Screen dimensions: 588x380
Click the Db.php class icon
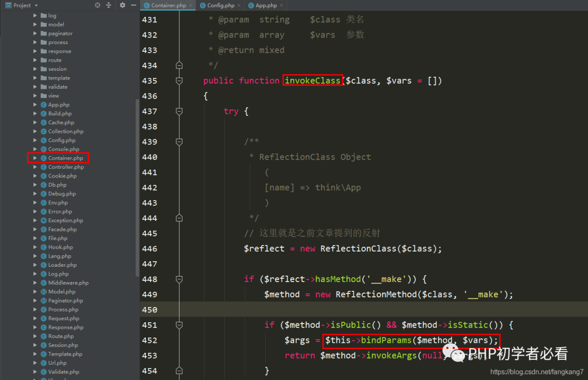(44, 185)
